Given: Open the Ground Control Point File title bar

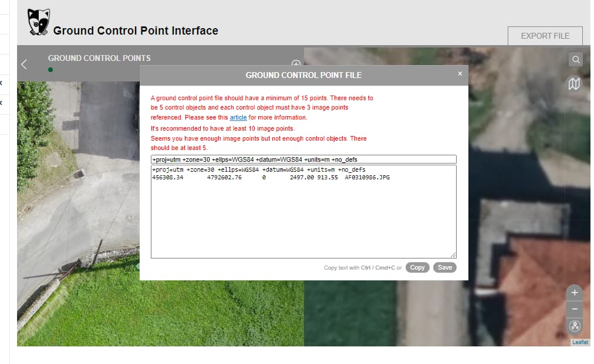Looking at the screenshot, I should 303,75.
